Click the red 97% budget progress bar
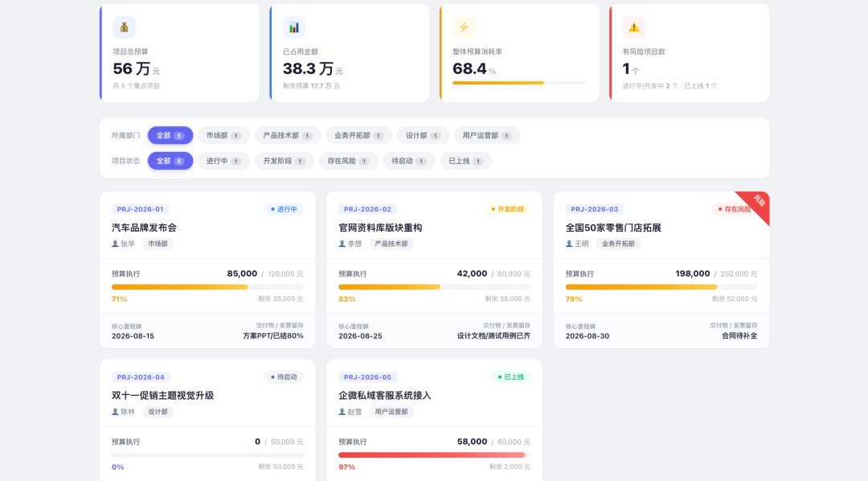 coord(435,455)
